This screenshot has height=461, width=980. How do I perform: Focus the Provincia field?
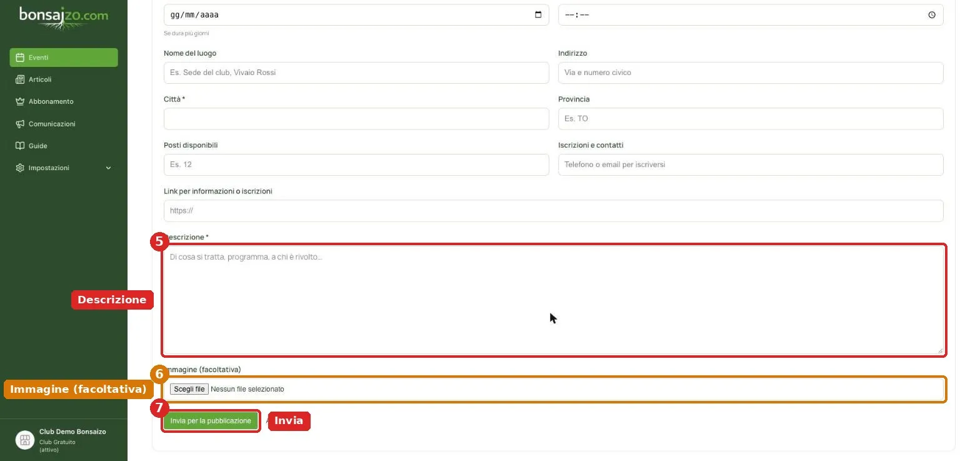751,119
